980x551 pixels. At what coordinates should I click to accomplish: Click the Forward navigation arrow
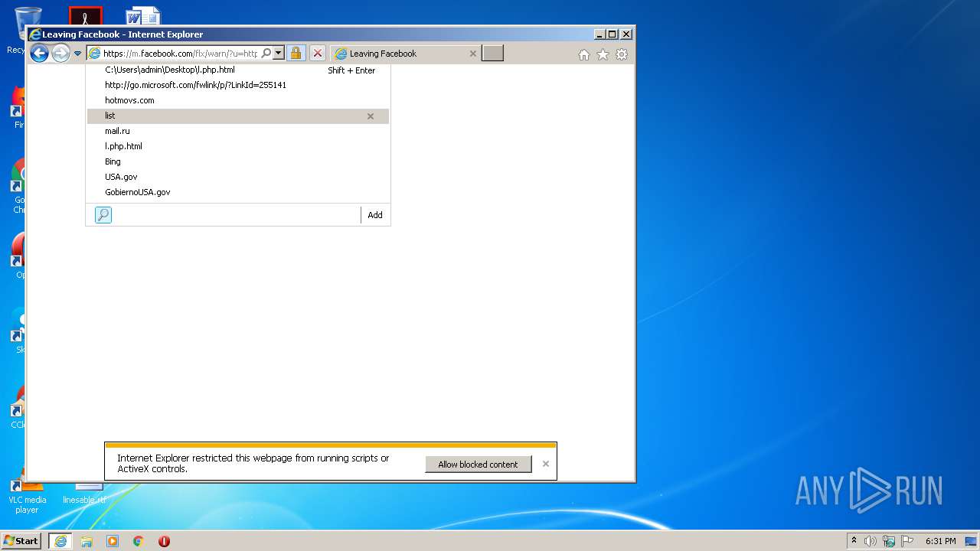click(60, 53)
